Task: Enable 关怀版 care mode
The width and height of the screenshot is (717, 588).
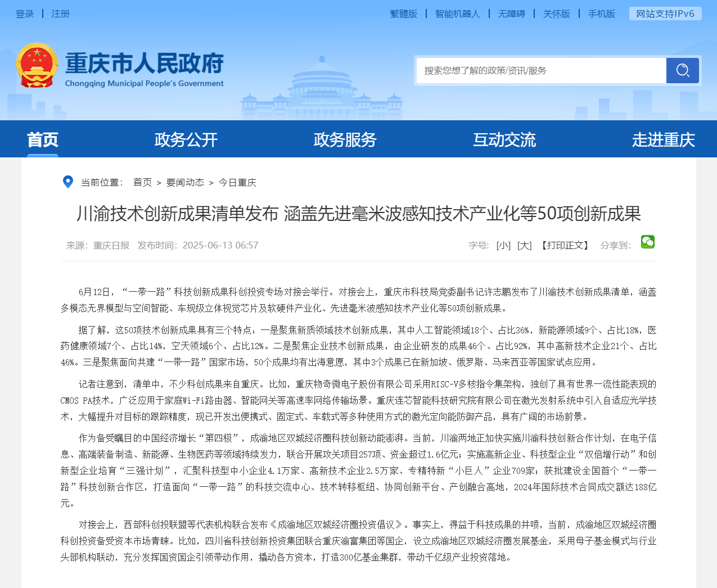Action: (557, 13)
